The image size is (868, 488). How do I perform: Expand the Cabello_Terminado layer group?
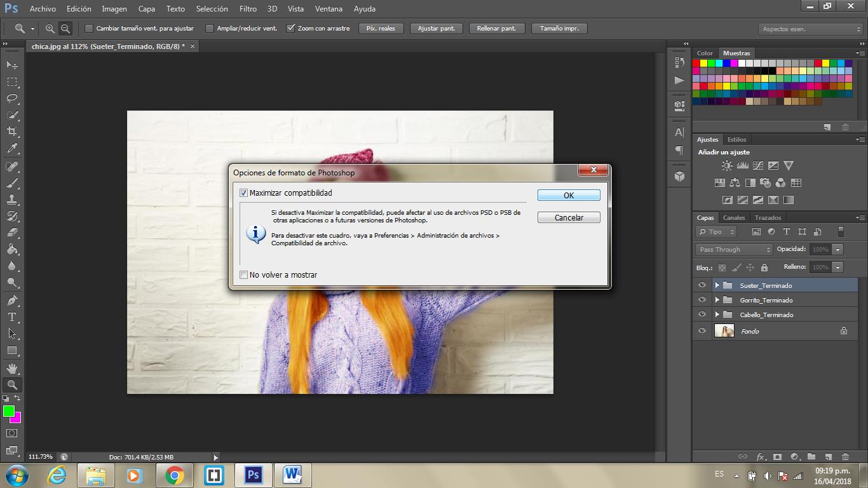[x=717, y=315]
